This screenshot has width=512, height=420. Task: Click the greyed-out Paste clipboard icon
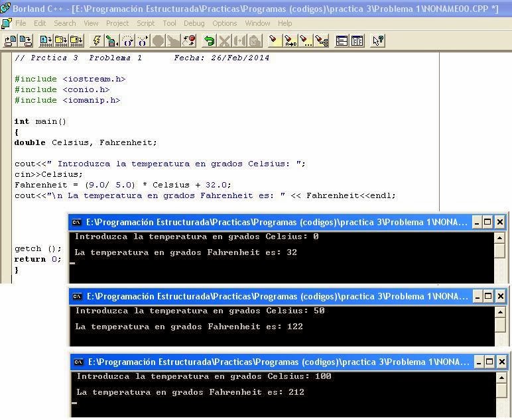pos(255,41)
